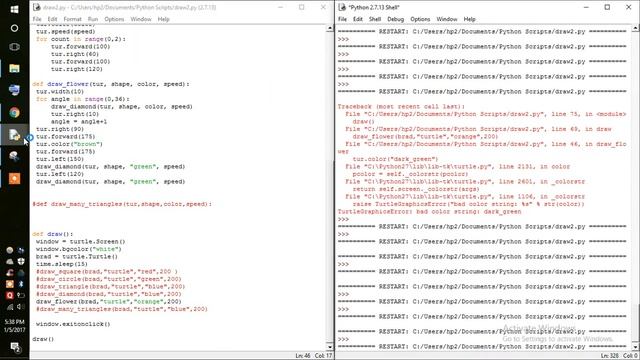Viewport: 640px width, 360px height.
Task: Open File menu in Python Shell
Action: pos(342,19)
